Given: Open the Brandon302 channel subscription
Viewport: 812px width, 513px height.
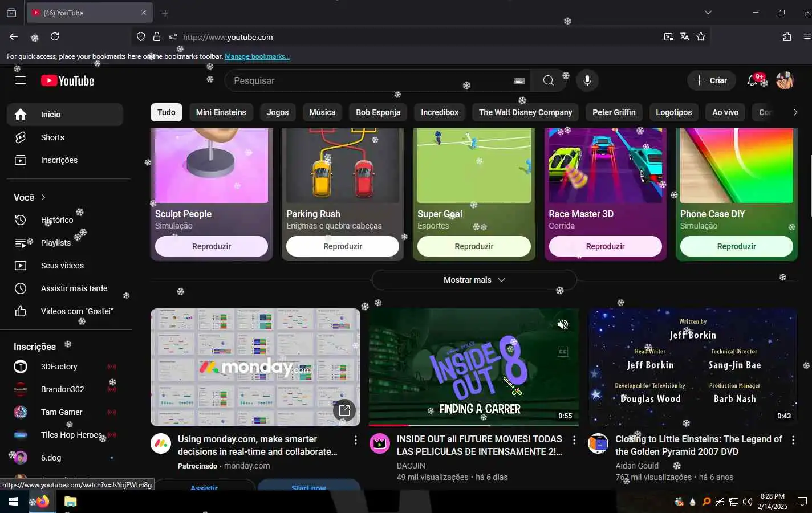Looking at the screenshot, I should pos(65,389).
